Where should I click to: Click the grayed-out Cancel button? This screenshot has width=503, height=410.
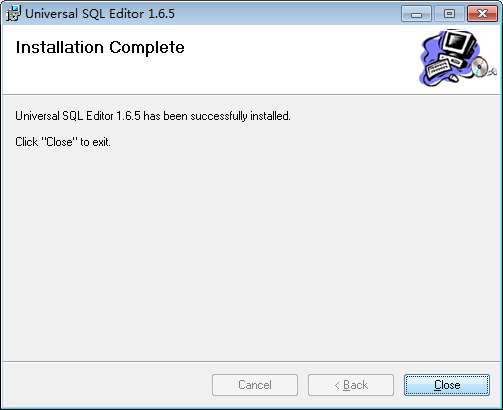pyautogui.click(x=255, y=385)
